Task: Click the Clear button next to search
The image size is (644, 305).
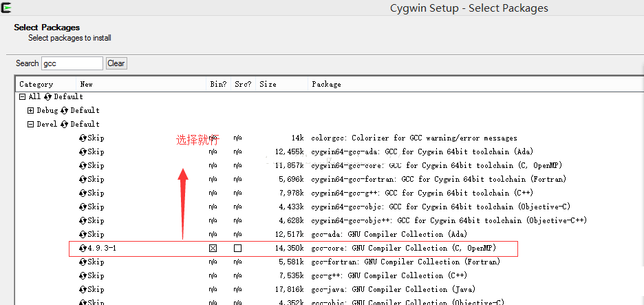Action: click(116, 63)
